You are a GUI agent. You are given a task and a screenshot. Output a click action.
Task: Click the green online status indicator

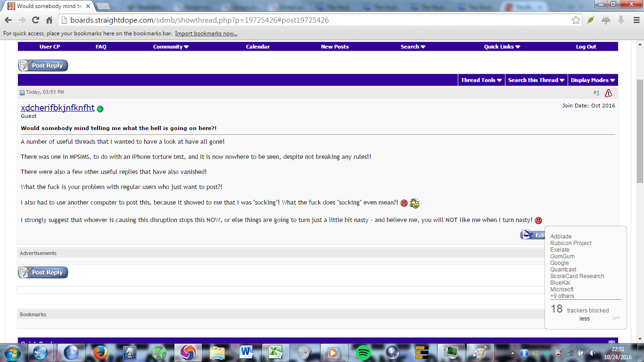[x=100, y=109]
